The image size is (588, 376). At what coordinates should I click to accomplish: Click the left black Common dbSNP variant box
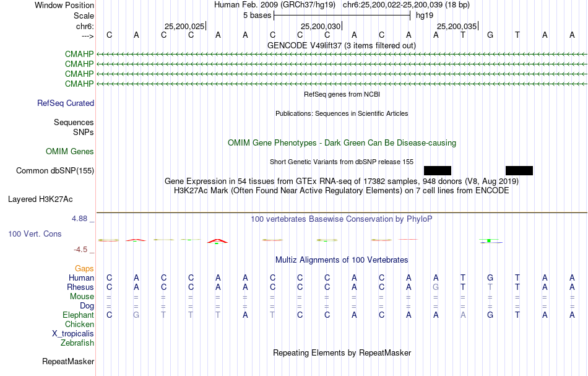click(437, 171)
